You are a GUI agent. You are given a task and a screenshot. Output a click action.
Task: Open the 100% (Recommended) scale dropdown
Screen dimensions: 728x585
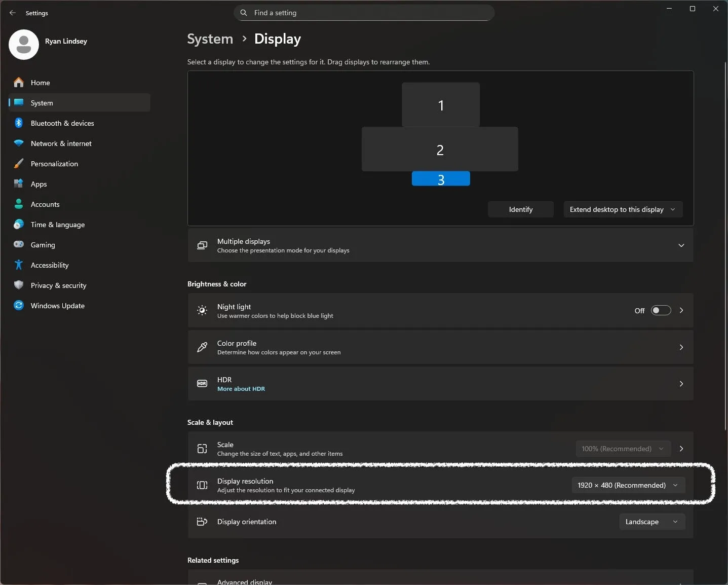pyautogui.click(x=623, y=449)
